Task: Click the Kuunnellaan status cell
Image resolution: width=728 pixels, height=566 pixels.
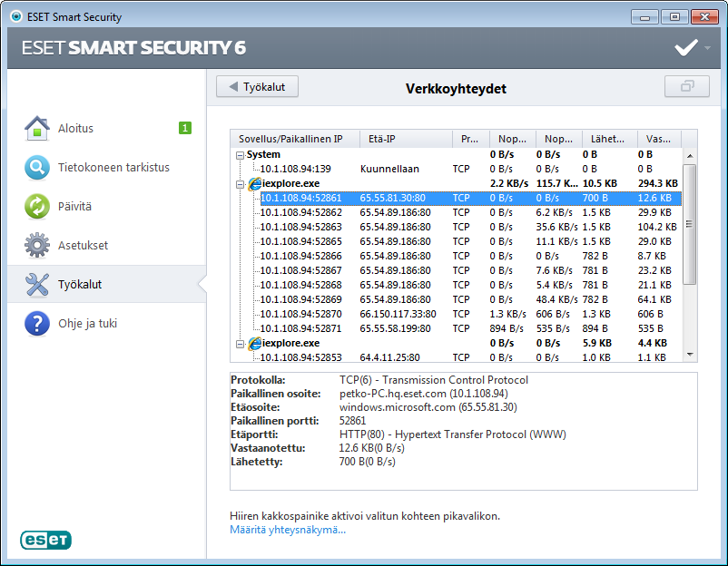Action: point(389,169)
